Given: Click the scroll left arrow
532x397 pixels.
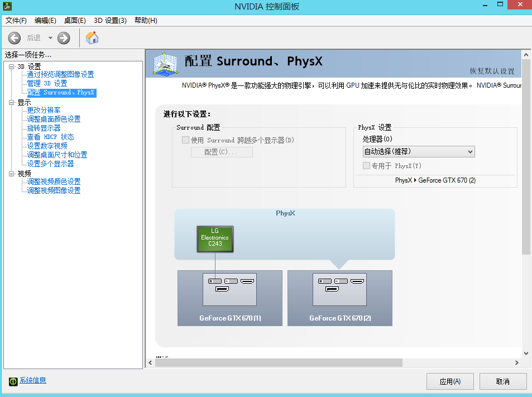Looking at the screenshot, I should point(150,363).
